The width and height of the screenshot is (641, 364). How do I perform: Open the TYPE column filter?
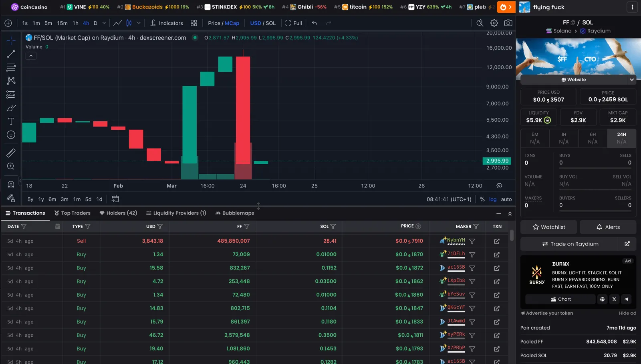click(88, 226)
